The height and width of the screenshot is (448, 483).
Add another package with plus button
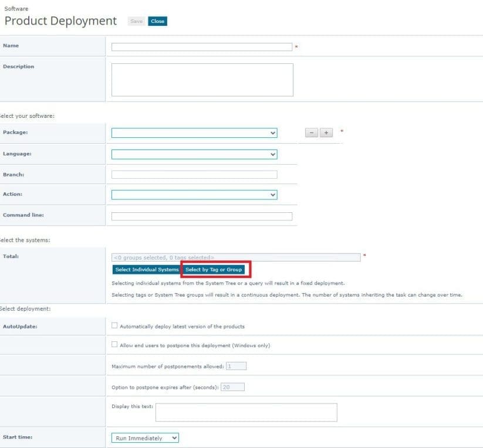pos(326,133)
